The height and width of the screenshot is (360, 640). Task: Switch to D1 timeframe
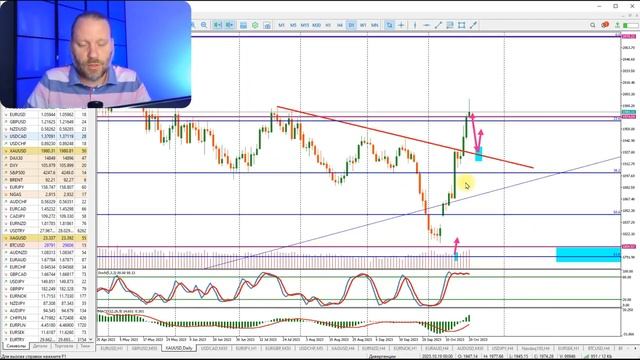tap(351, 25)
